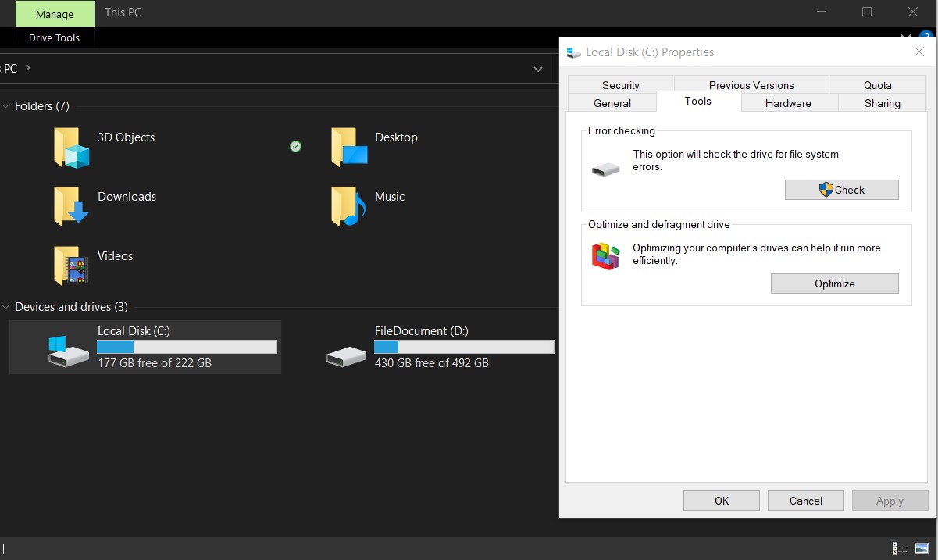
Task: Click the Local Disk (C:) drive icon
Action: [69, 350]
